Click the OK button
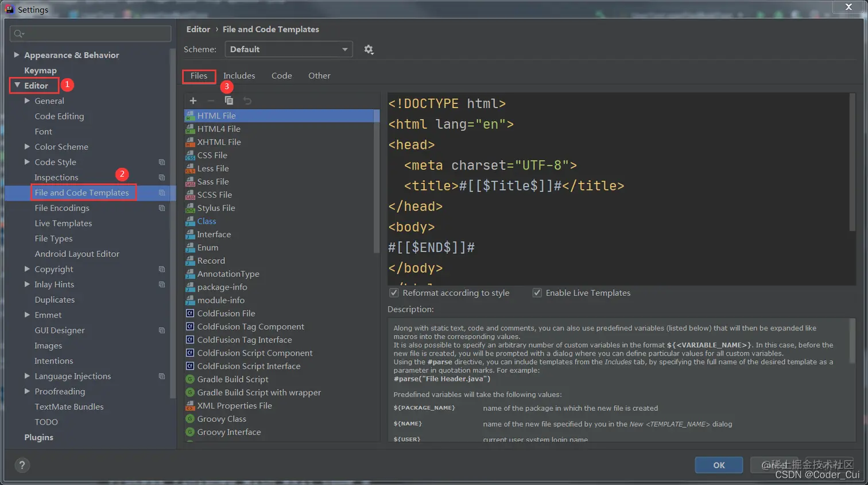The height and width of the screenshot is (485, 868). point(718,465)
